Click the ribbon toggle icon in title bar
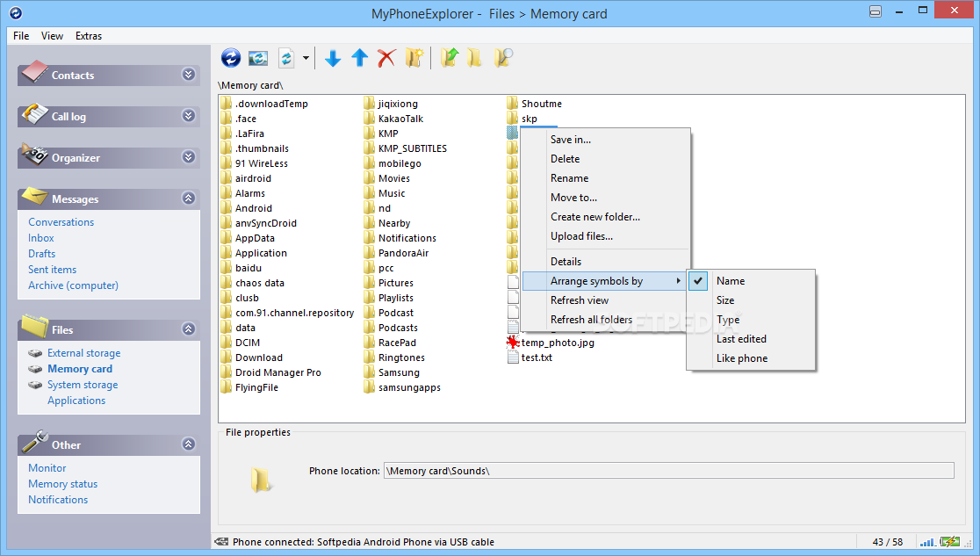This screenshot has width=980, height=556. pyautogui.click(x=875, y=11)
